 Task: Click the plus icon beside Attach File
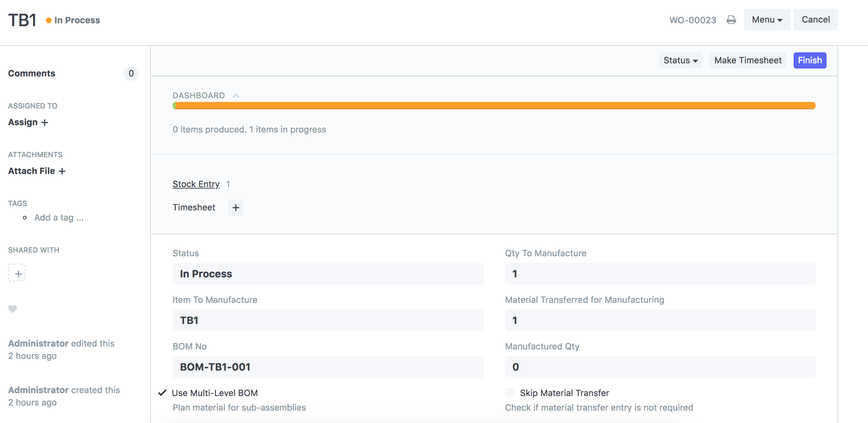62,171
